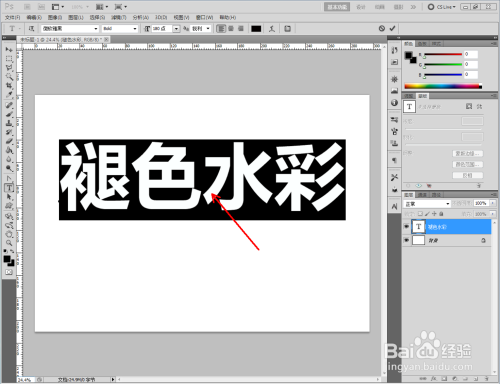This screenshot has height=384, width=500.
Task: Select the Clone Stamp tool
Action: point(9,123)
